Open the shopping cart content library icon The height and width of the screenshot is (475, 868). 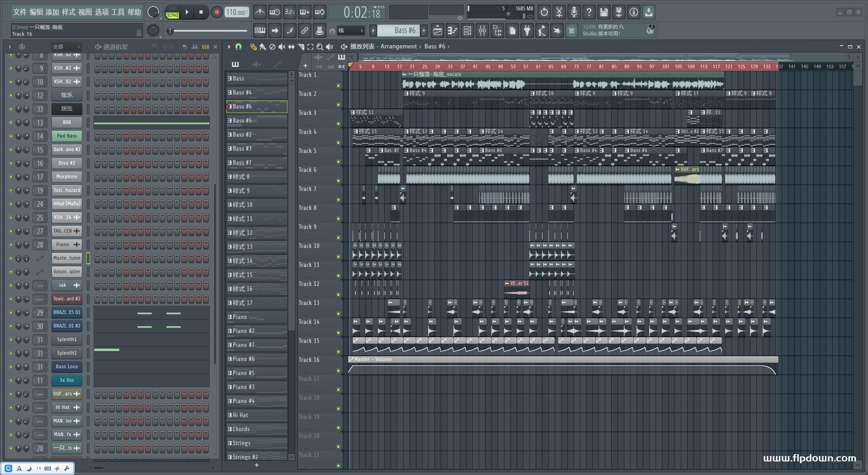(571, 31)
